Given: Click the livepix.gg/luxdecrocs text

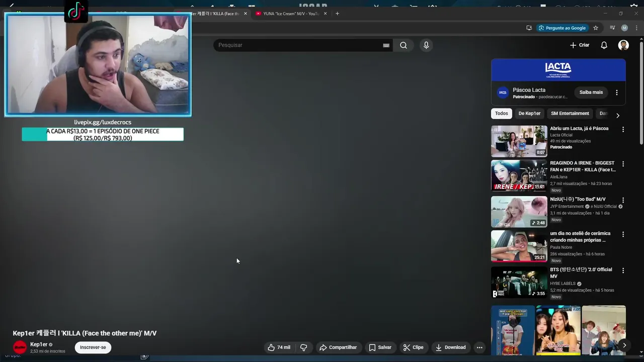Looking at the screenshot, I should [x=103, y=122].
